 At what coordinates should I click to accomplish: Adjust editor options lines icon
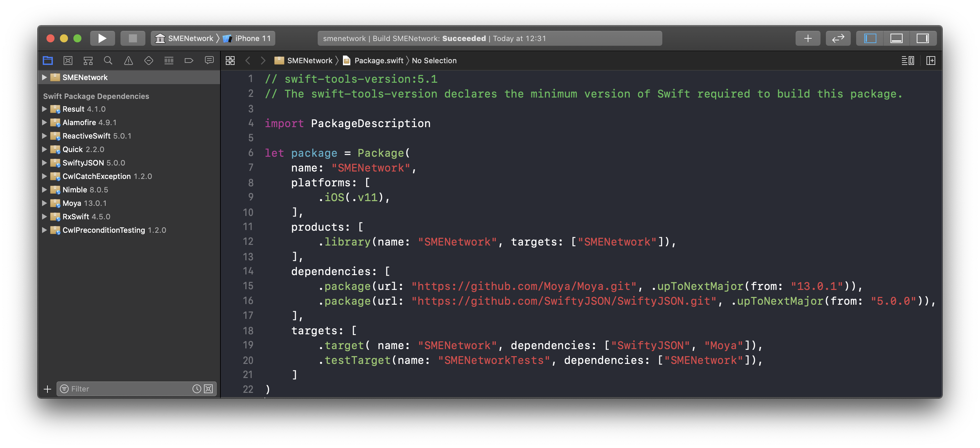coord(908,61)
